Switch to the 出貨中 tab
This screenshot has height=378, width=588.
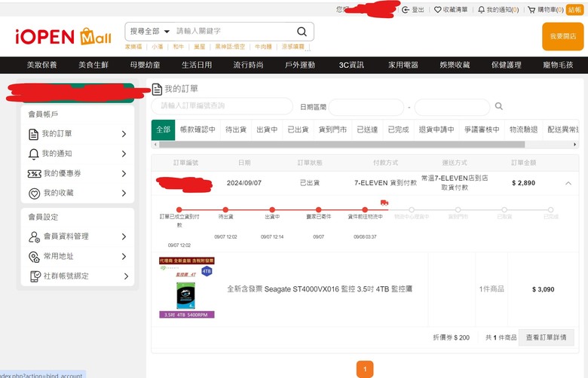(267, 130)
